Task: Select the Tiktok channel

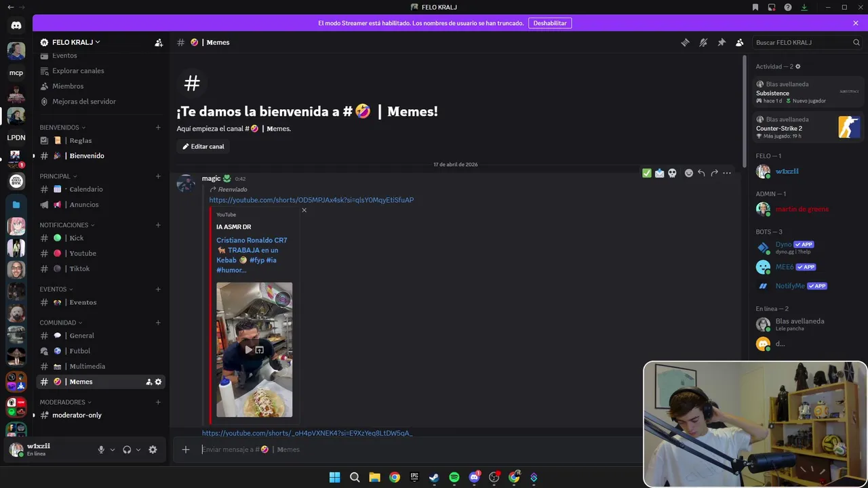Action: point(101,269)
